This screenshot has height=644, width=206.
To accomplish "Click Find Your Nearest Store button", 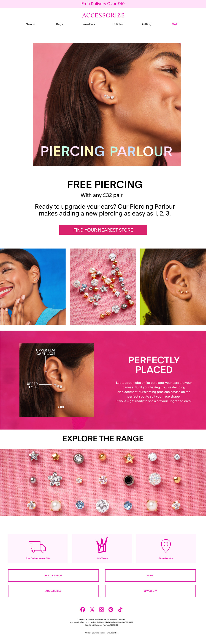I will click(103, 230).
